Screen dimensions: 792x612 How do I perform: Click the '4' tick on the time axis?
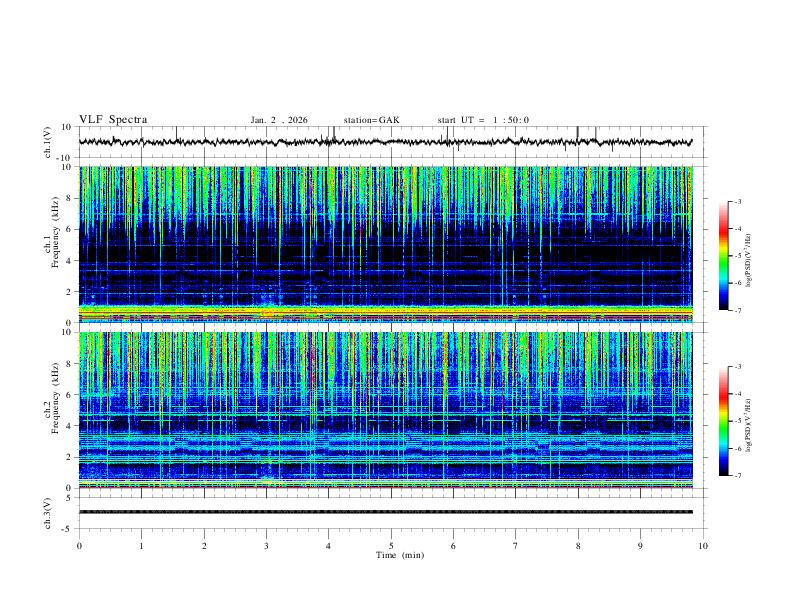[x=329, y=546]
